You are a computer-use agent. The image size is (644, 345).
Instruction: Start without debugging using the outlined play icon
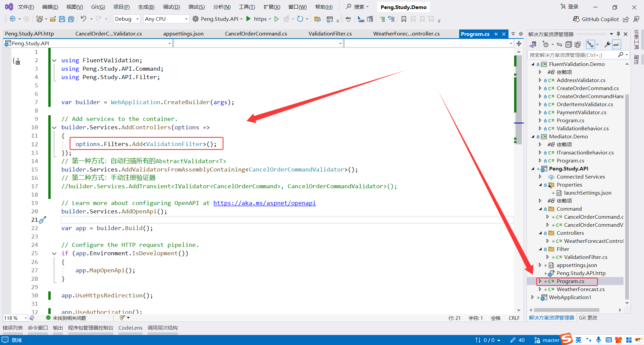277,19
